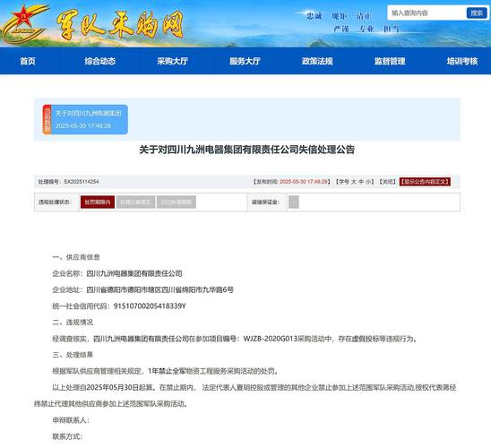Click the company name 四川九洲电器集团有限责任公司 line
This screenshot has width=491, height=448.
click(117, 273)
